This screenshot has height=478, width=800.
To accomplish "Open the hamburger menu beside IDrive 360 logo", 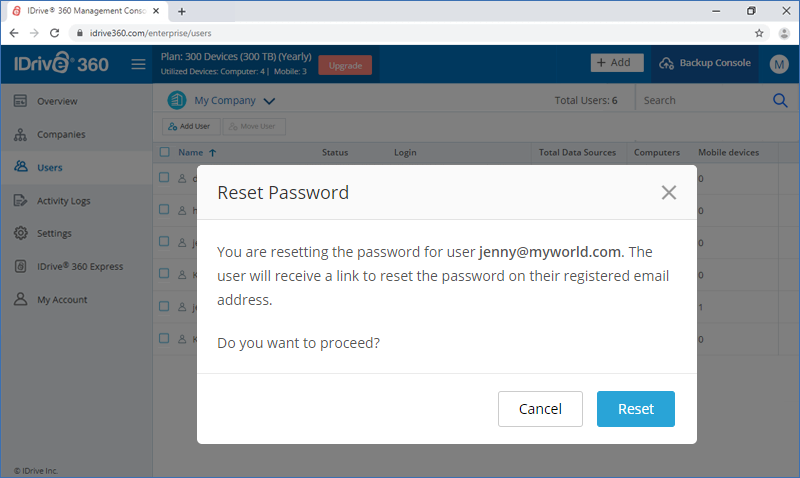I will (138, 64).
